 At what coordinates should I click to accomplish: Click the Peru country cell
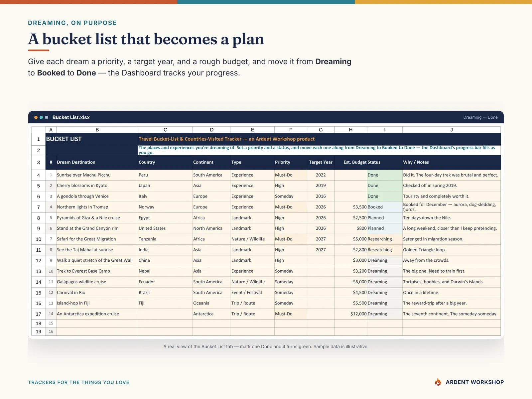tap(165, 175)
